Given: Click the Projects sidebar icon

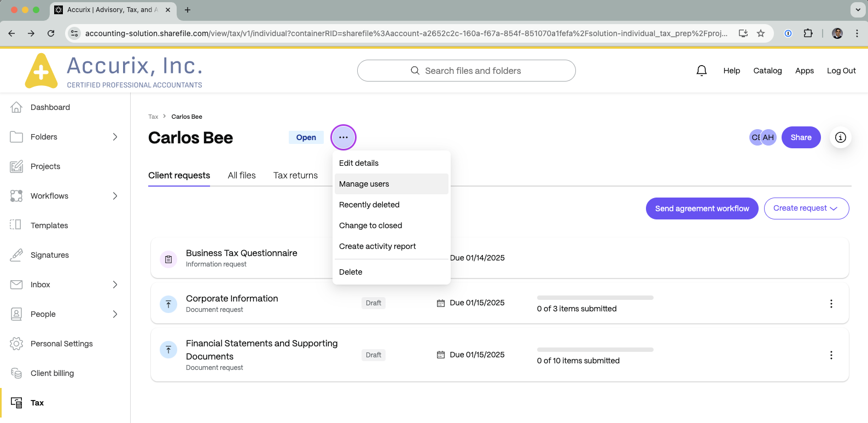Looking at the screenshot, I should [16, 166].
